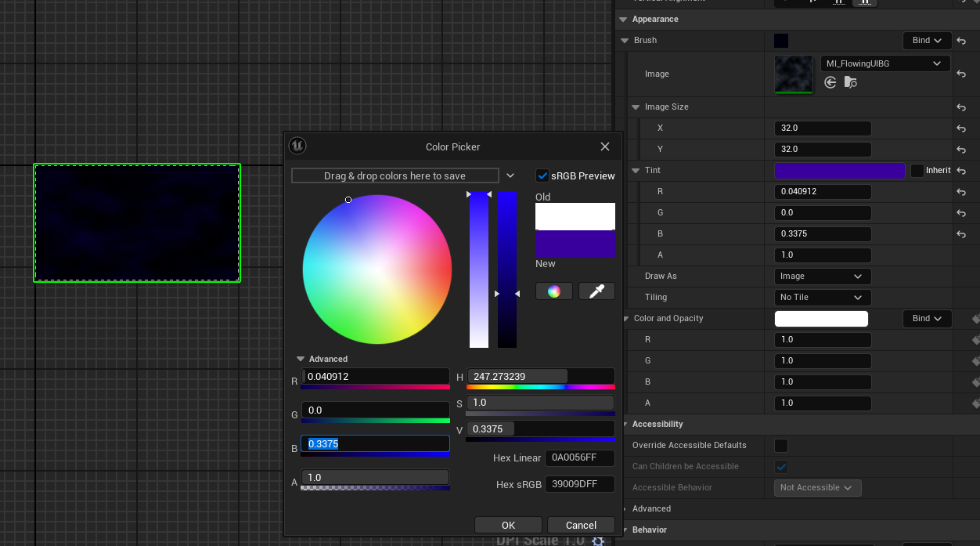Reset Brush property to default arrow

click(961, 41)
